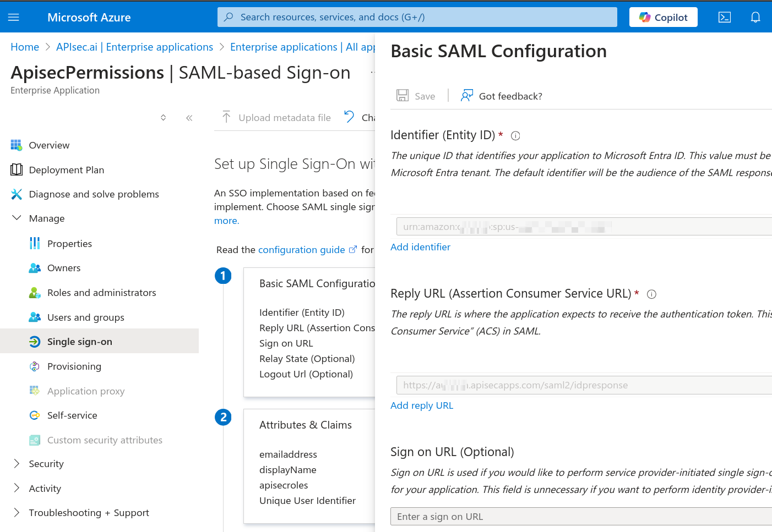
Task: Open Users and groups menu item
Action: point(85,317)
